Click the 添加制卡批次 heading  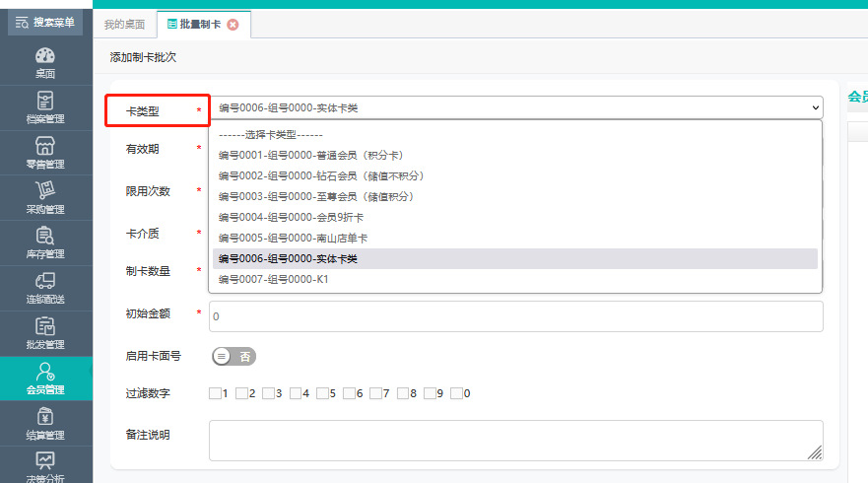click(x=143, y=57)
